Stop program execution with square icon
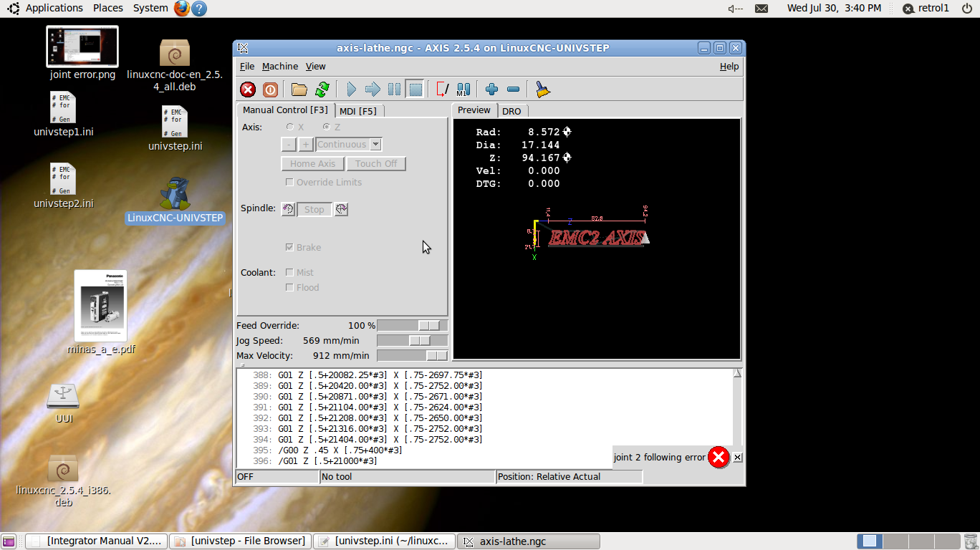The image size is (980, 550). [x=415, y=90]
